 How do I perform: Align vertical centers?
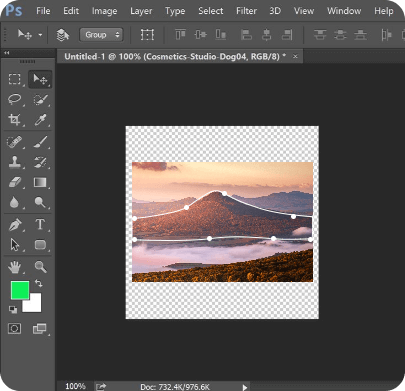[200, 35]
